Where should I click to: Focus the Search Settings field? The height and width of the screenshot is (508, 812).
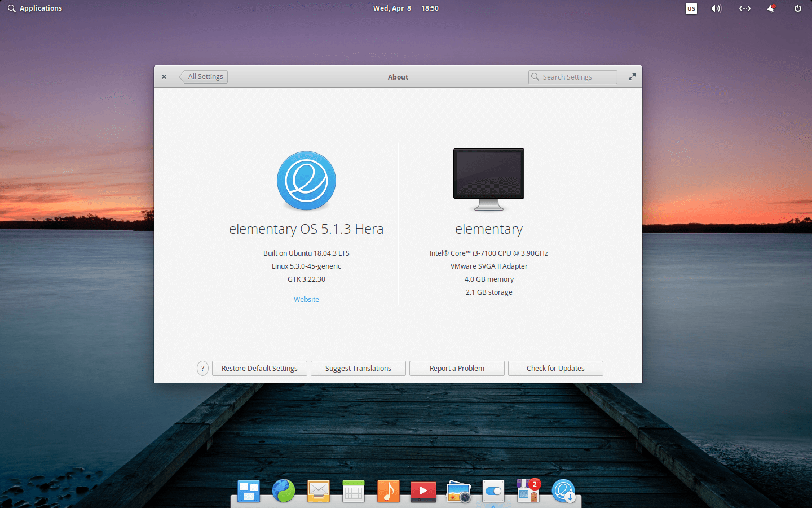click(573, 77)
